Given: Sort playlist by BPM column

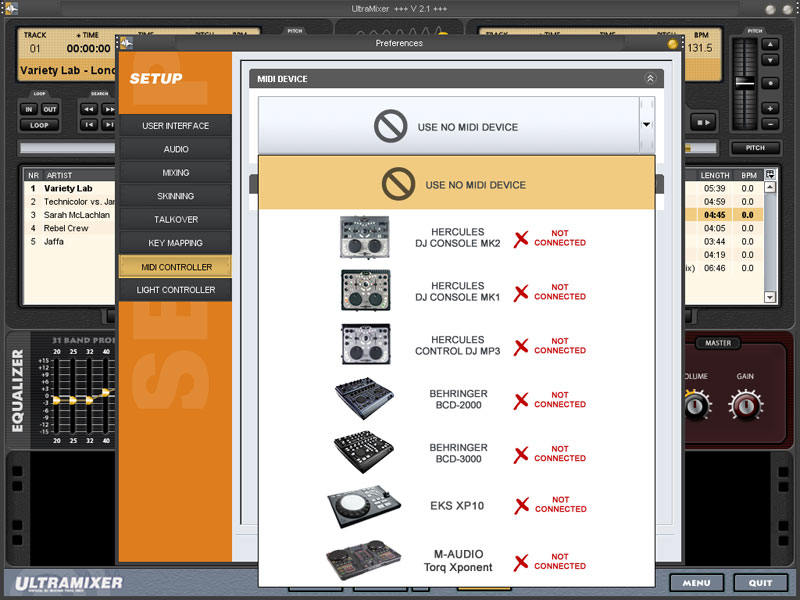Looking at the screenshot, I should pyautogui.click(x=748, y=175).
